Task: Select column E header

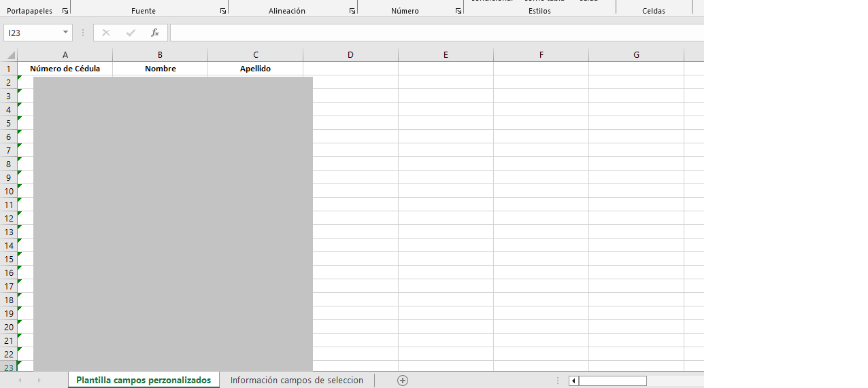Action: pyautogui.click(x=446, y=55)
